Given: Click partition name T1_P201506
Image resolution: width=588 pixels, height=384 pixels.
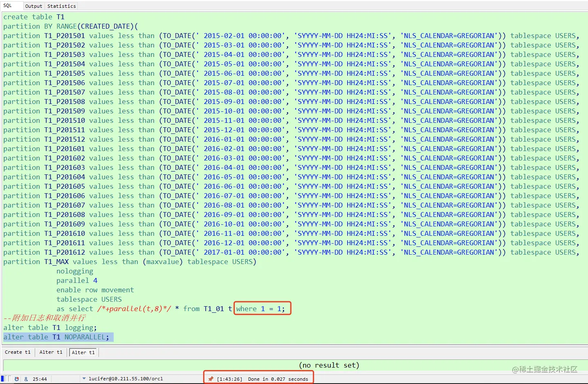Looking at the screenshot, I should [65, 83].
